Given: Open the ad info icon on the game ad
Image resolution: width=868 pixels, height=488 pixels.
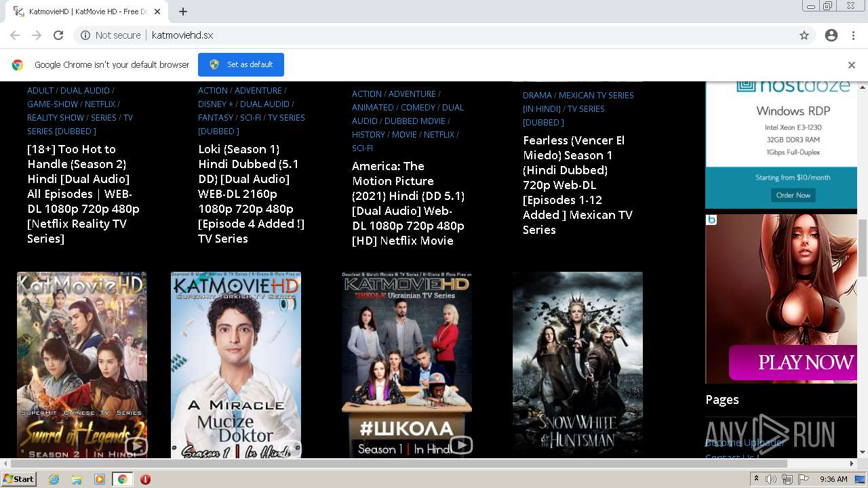Looking at the screenshot, I should pos(711,220).
